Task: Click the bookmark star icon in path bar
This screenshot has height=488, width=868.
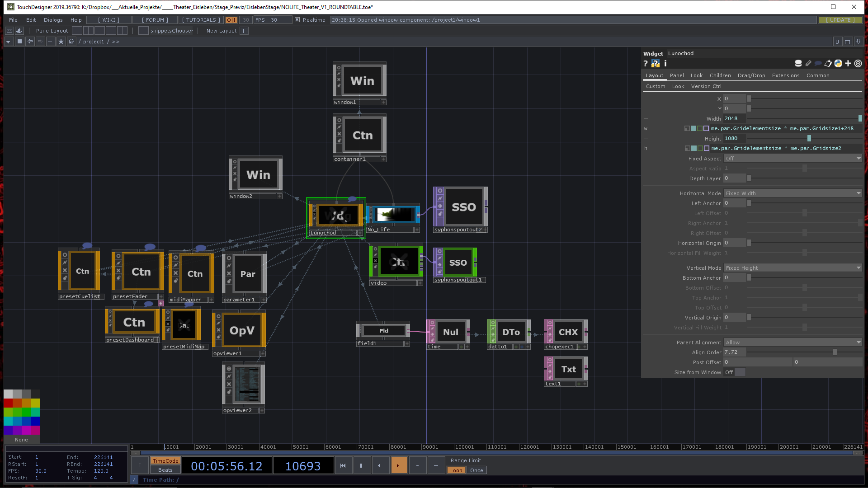Action: pyautogui.click(x=61, y=42)
